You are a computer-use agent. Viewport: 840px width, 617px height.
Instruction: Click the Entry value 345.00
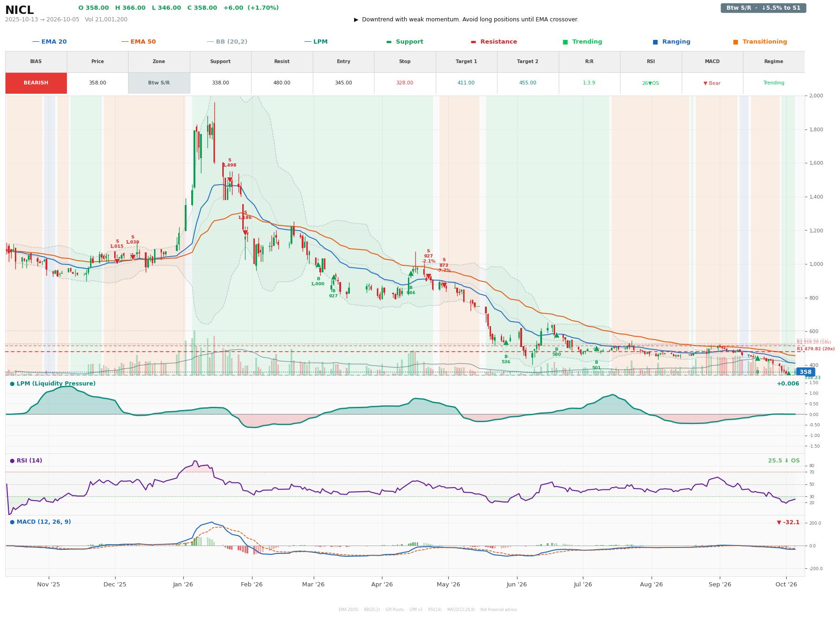click(343, 83)
